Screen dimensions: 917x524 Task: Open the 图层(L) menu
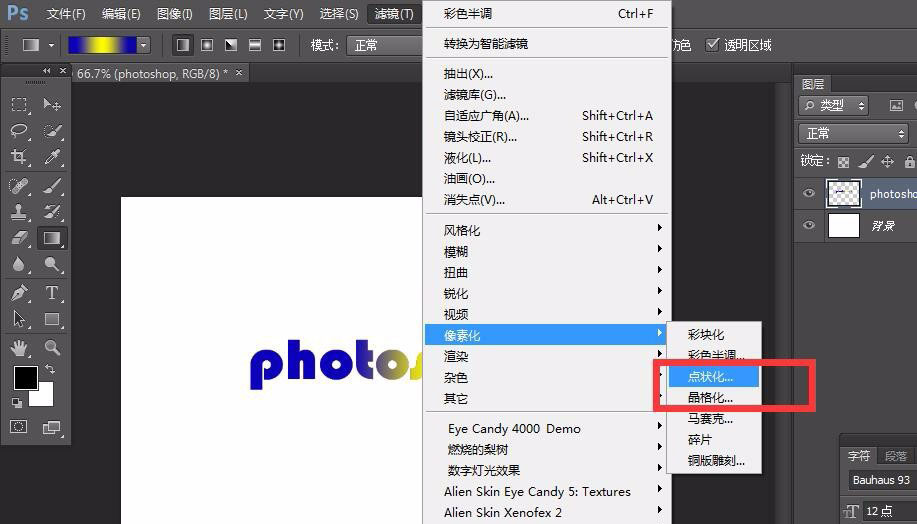pos(228,13)
